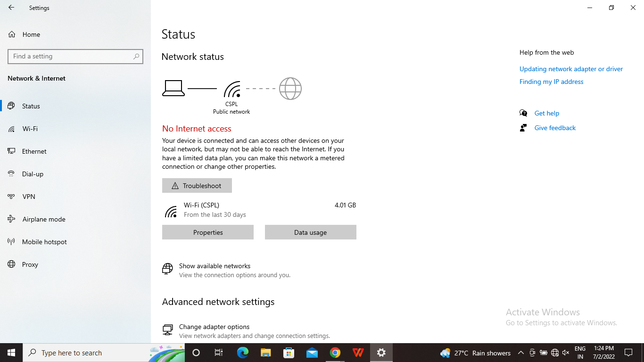Click the No Internet access text

pyautogui.click(x=197, y=129)
